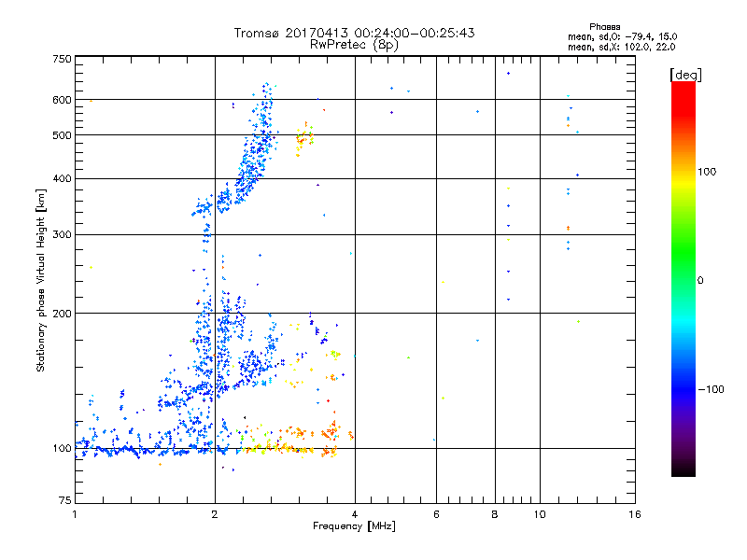Click the colorbar's '100' degree label
The width and height of the screenshot is (747, 560).
coord(707,172)
